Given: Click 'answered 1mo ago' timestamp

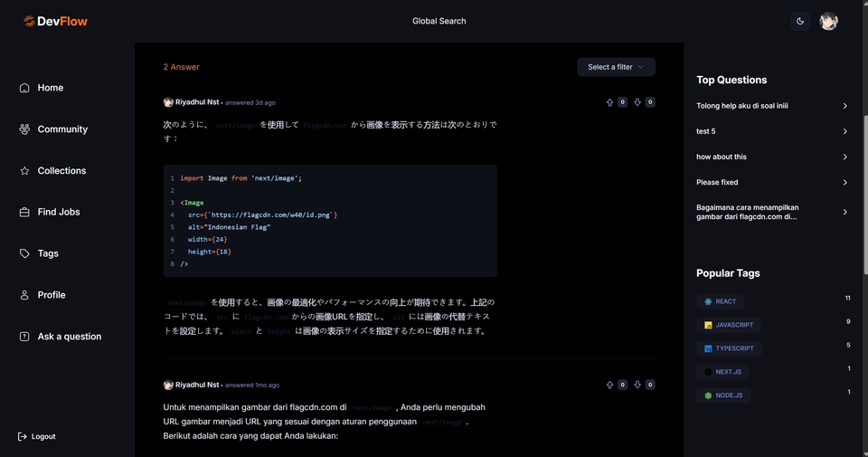Looking at the screenshot, I should pos(252,385).
